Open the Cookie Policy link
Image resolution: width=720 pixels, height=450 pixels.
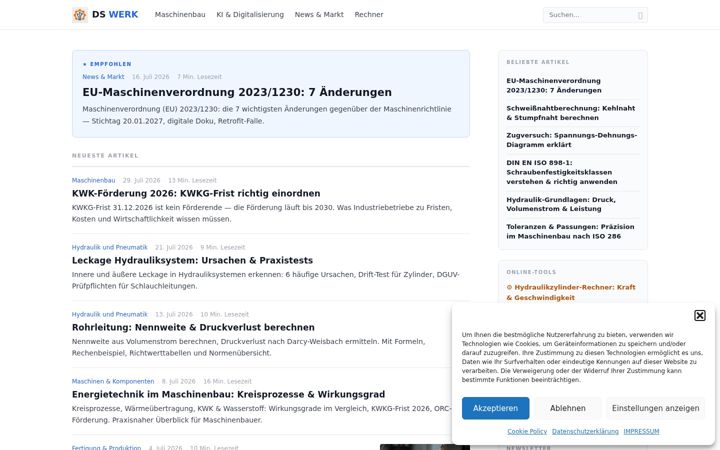(527, 432)
